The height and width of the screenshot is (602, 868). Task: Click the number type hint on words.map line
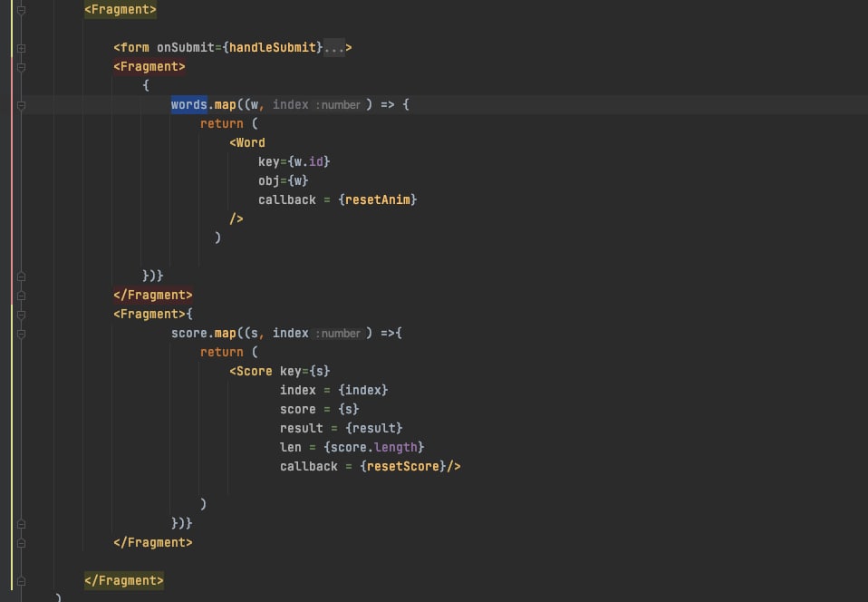(338, 105)
